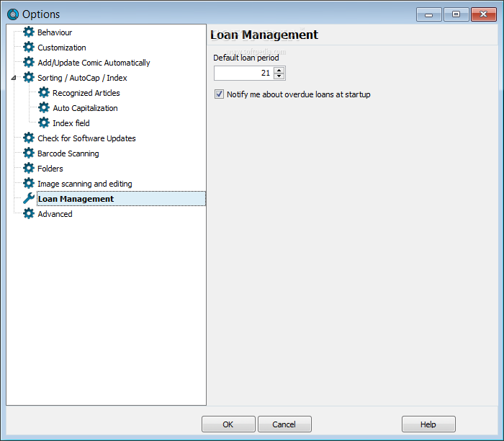Maximize the Options window

[x=456, y=14]
